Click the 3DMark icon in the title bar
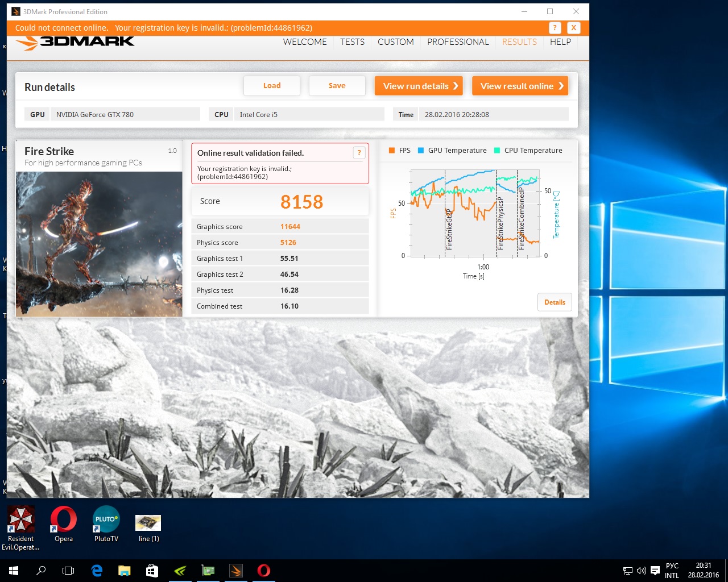 pyautogui.click(x=16, y=11)
